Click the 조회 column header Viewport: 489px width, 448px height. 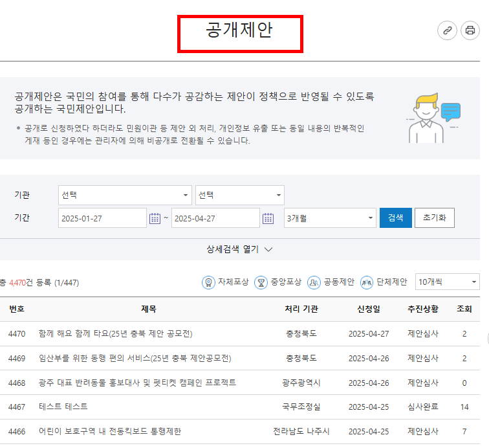464,309
